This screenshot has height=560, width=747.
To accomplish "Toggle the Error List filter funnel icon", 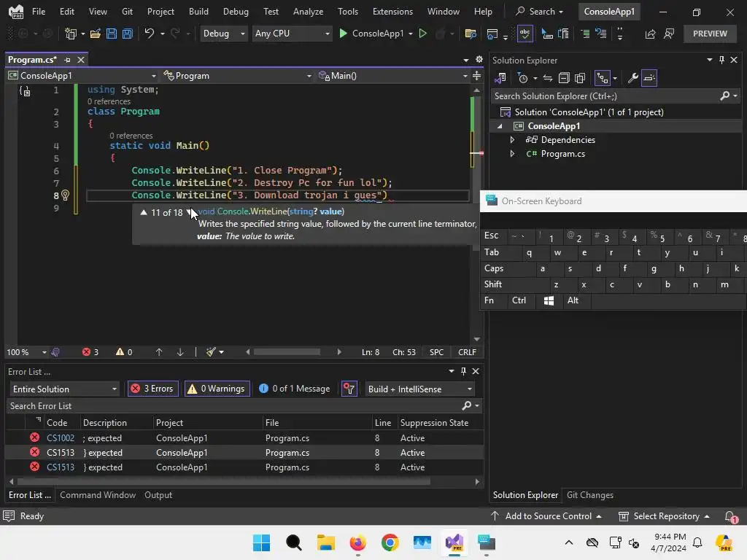I will click(x=349, y=389).
